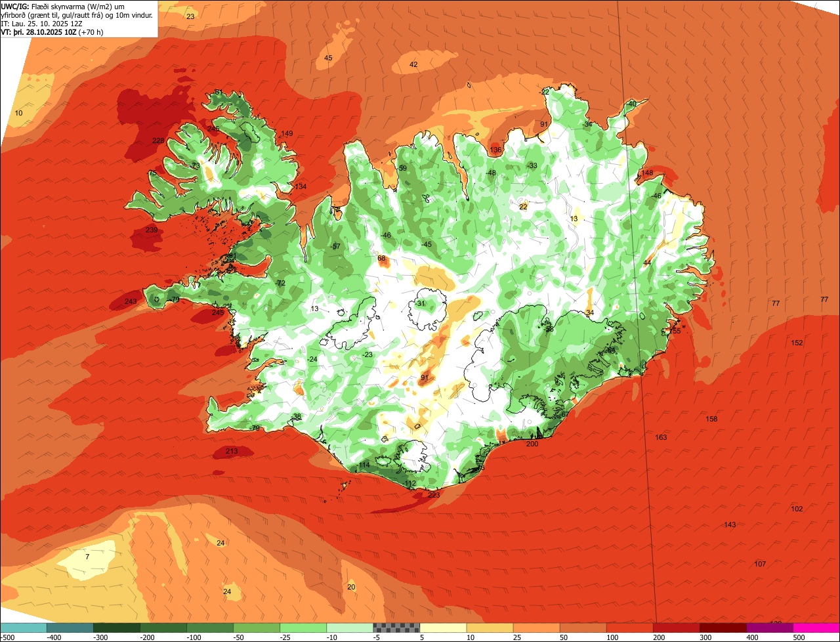Click the 100 to 200 red-orange legend swatch
Screen dimensions: 840x642
(x=629, y=628)
